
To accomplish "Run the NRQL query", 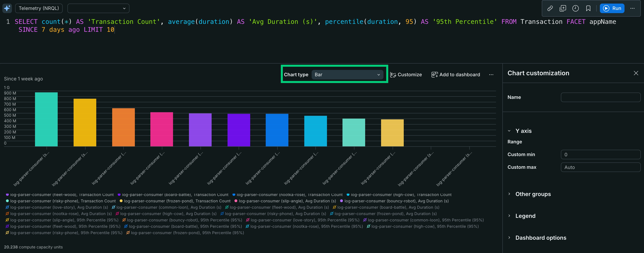I will [612, 9].
